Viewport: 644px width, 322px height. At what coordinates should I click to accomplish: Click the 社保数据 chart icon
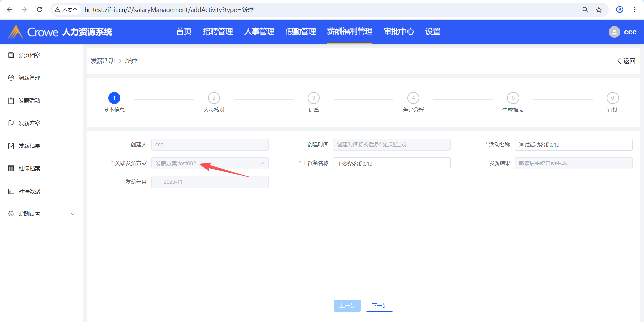point(11,191)
